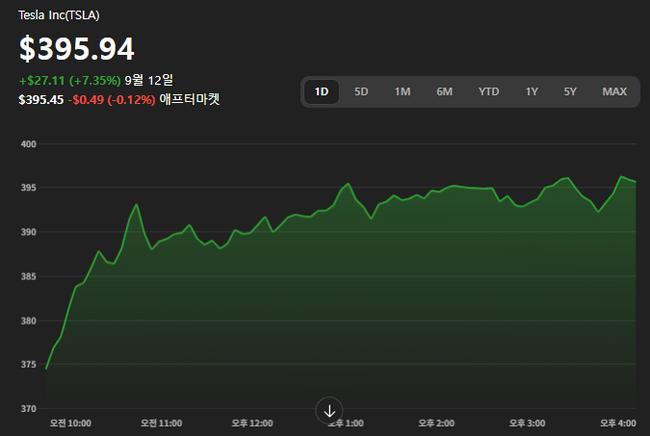
Task: Click the 9월 12일 date label
Action: point(149,80)
